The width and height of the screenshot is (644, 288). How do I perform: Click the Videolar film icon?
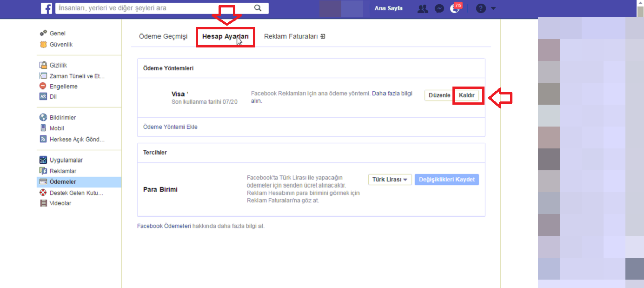tap(43, 203)
